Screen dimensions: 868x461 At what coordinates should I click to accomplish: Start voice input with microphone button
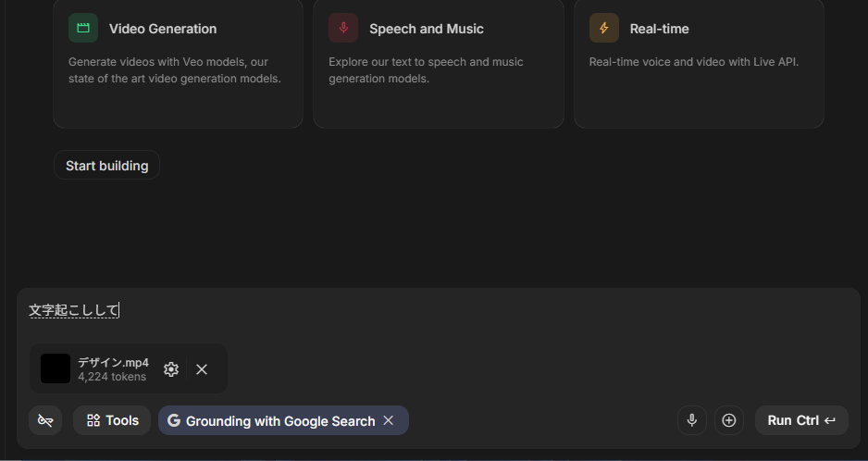tap(692, 420)
